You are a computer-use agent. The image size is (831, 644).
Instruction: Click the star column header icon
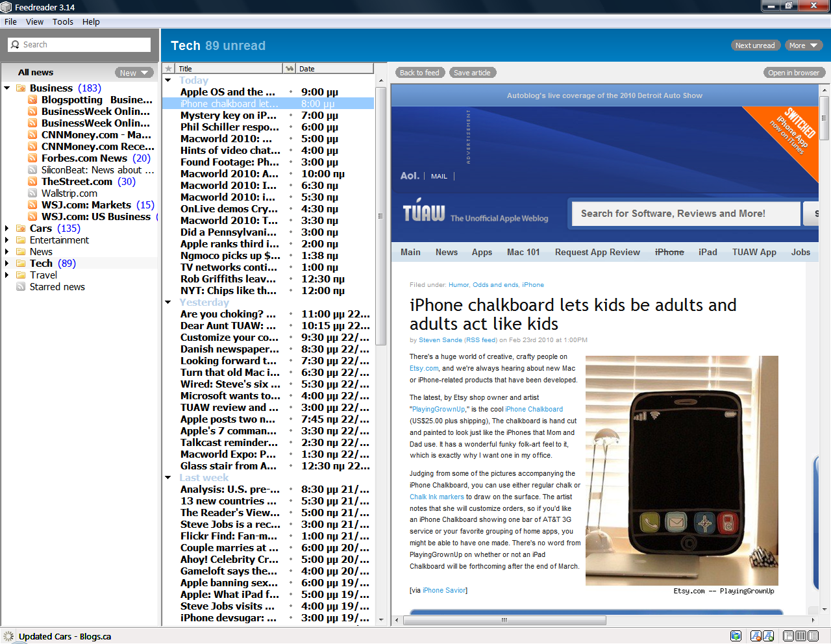pyautogui.click(x=169, y=69)
